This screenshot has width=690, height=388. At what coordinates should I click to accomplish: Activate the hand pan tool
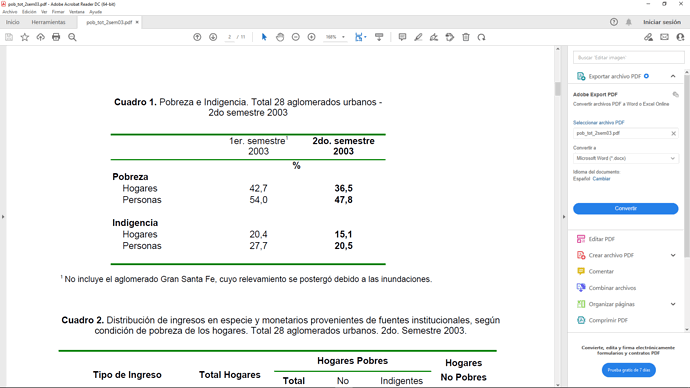(x=280, y=37)
